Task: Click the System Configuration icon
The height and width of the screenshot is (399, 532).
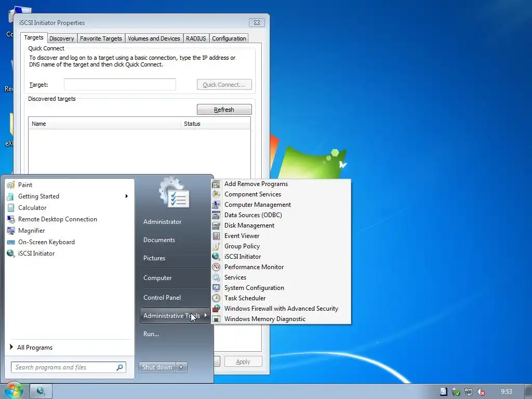Action: 216,288
